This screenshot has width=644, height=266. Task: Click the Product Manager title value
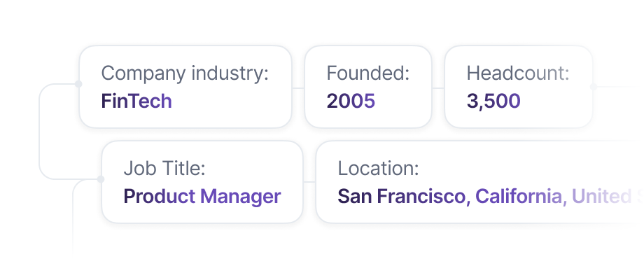pos(202,196)
